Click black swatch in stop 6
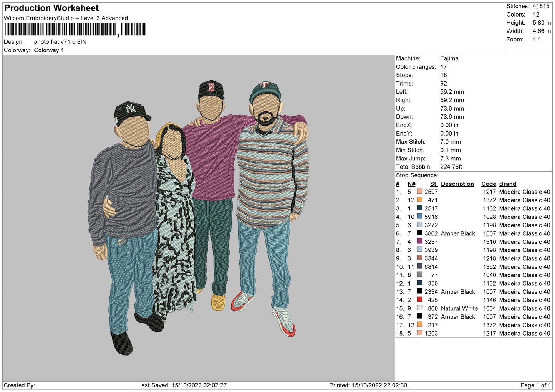 coord(420,233)
